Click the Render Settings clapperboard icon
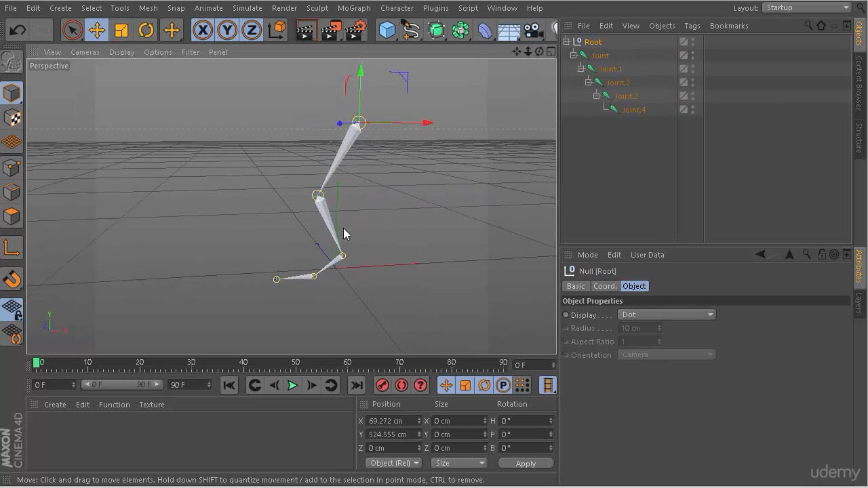This screenshot has width=868, height=488. click(355, 30)
